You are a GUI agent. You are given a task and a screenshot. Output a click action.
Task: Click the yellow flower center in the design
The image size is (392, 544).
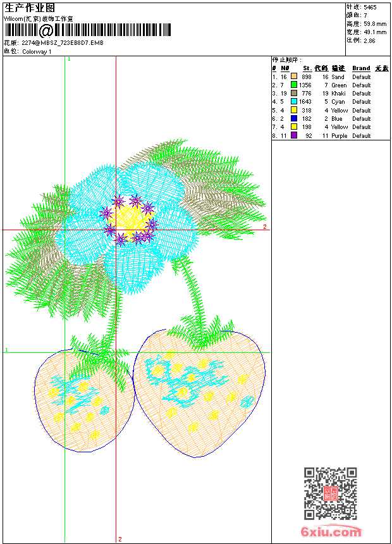[x=129, y=222]
